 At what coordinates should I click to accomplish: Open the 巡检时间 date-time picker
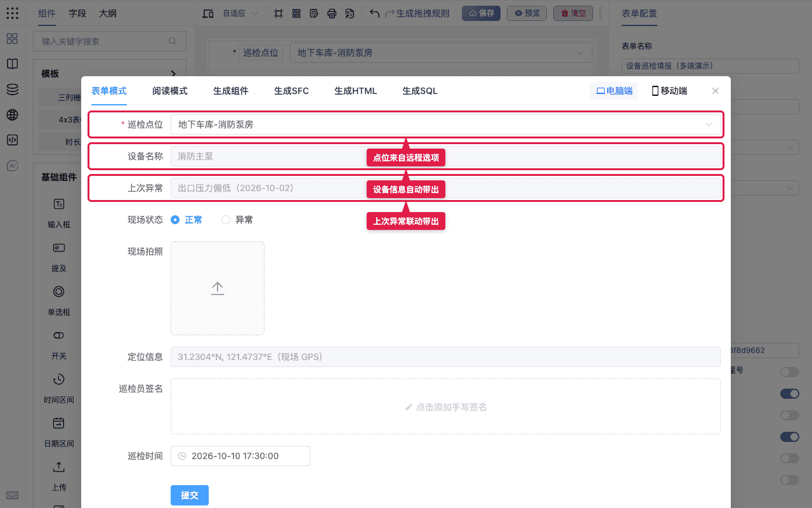point(240,456)
